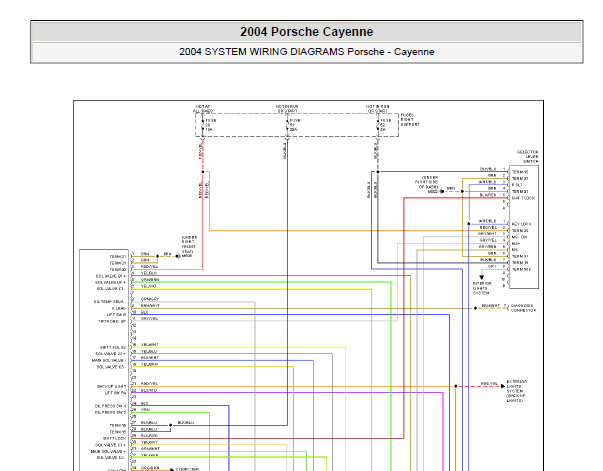
Task: Click the arrowhead pointing to interior lights system
Action: 481,277
